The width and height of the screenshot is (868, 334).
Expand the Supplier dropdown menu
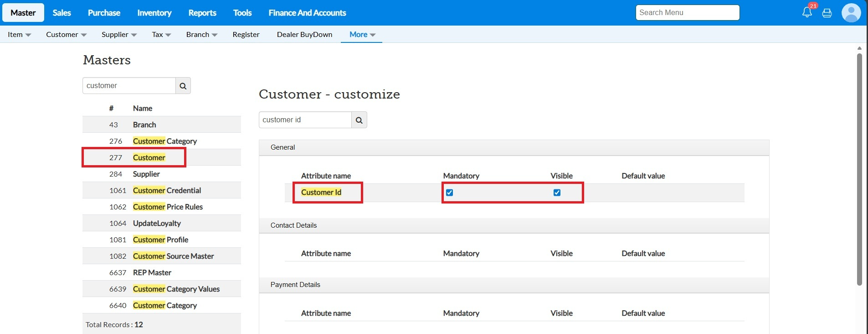119,35
